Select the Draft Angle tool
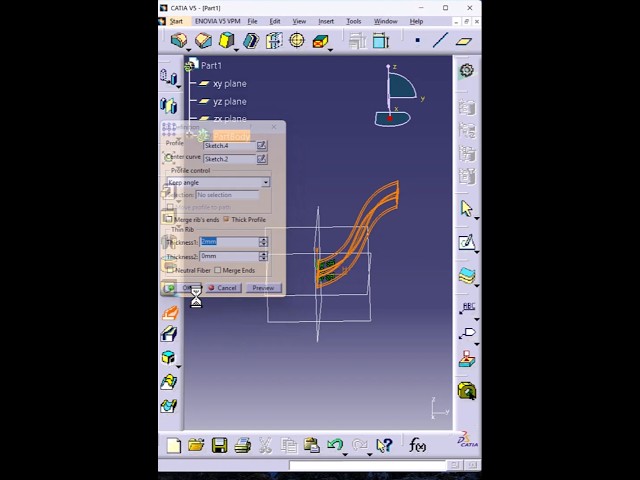 [227, 40]
